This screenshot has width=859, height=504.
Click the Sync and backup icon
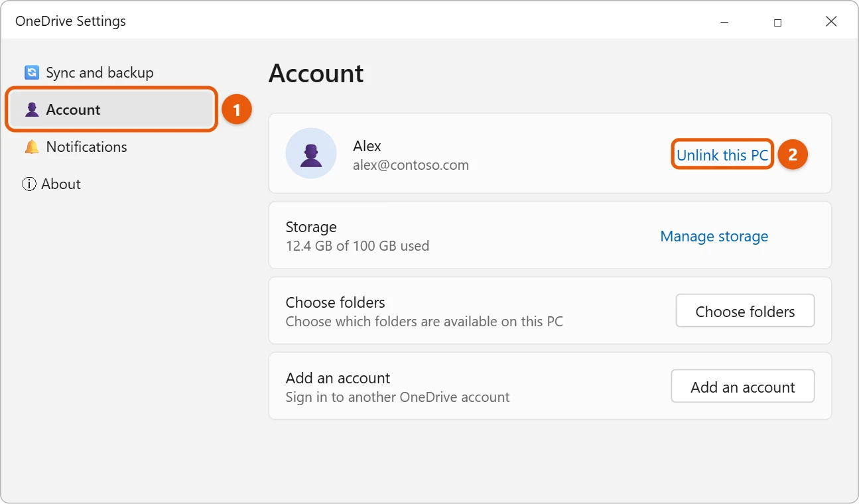point(32,72)
